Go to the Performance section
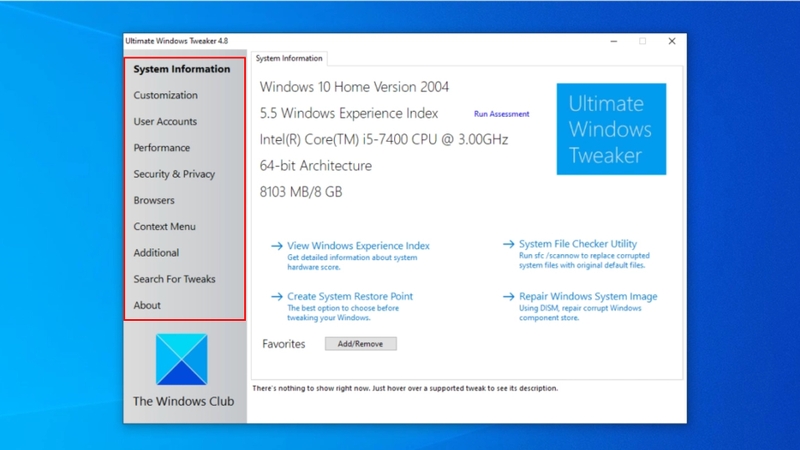This screenshot has height=450, width=800. click(162, 147)
